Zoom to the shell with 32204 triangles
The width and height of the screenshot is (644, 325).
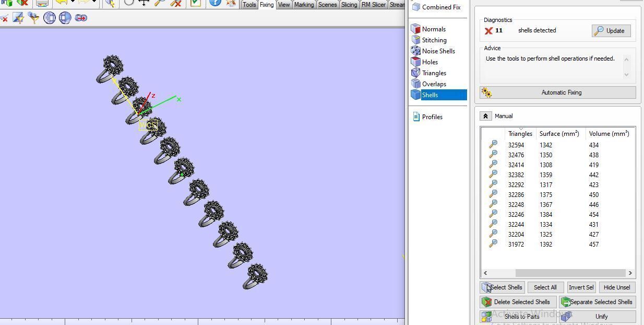[x=493, y=234]
